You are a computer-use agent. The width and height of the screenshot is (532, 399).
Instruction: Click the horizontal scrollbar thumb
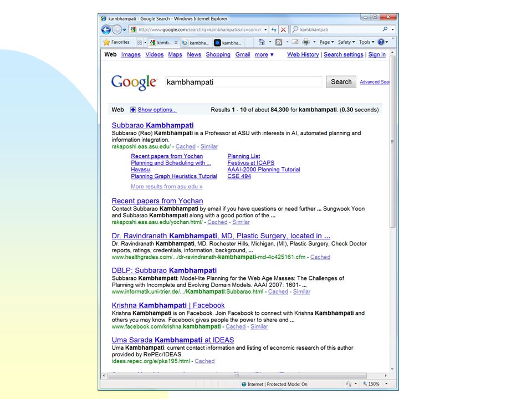[237, 376]
